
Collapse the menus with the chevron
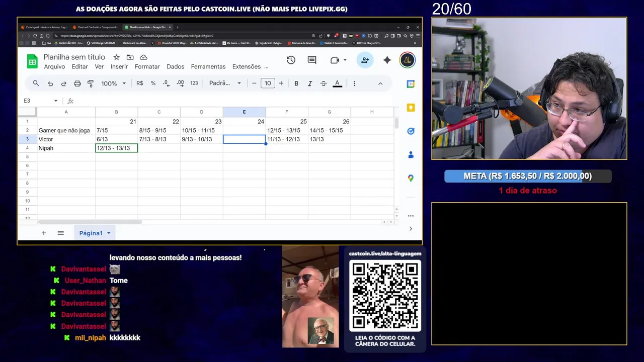click(x=380, y=83)
